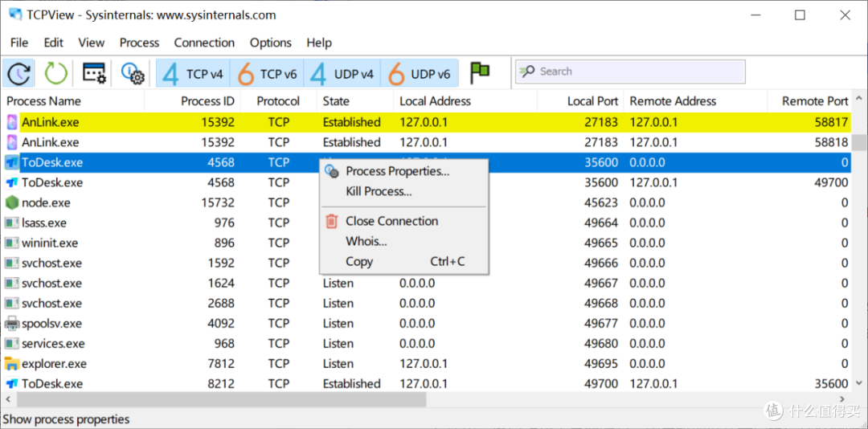Click the spoolsv.exe printer icon
Image resolution: width=868 pixels, height=429 pixels.
tap(11, 323)
